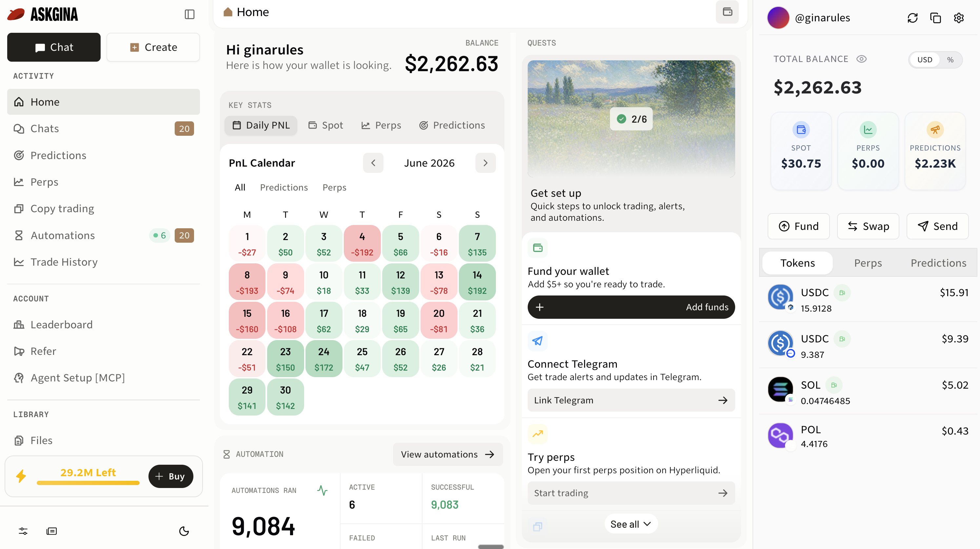Toggle dark mode moon icon

point(184,531)
